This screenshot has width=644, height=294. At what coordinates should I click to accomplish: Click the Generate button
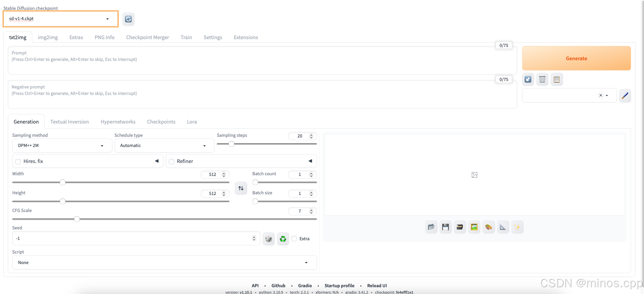coord(576,59)
